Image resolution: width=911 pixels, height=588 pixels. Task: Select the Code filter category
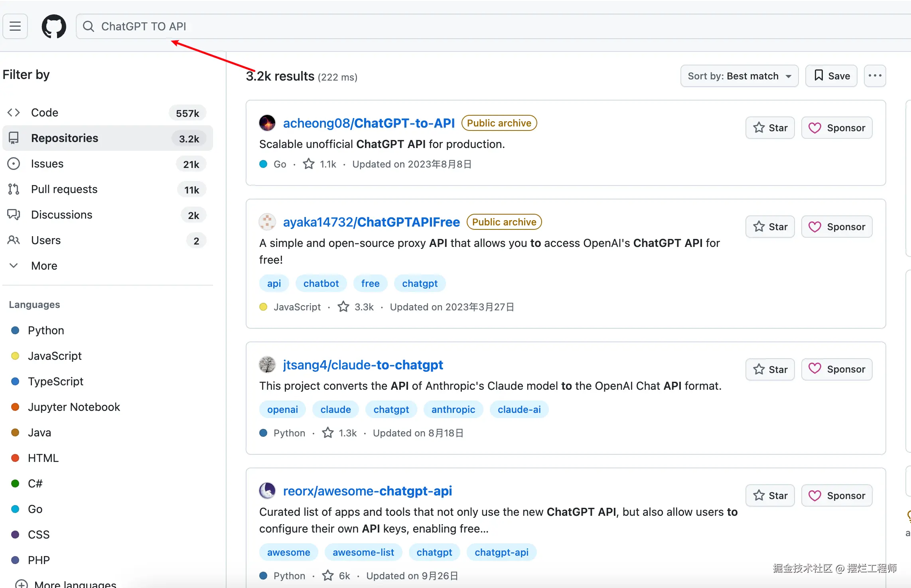[x=45, y=112]
